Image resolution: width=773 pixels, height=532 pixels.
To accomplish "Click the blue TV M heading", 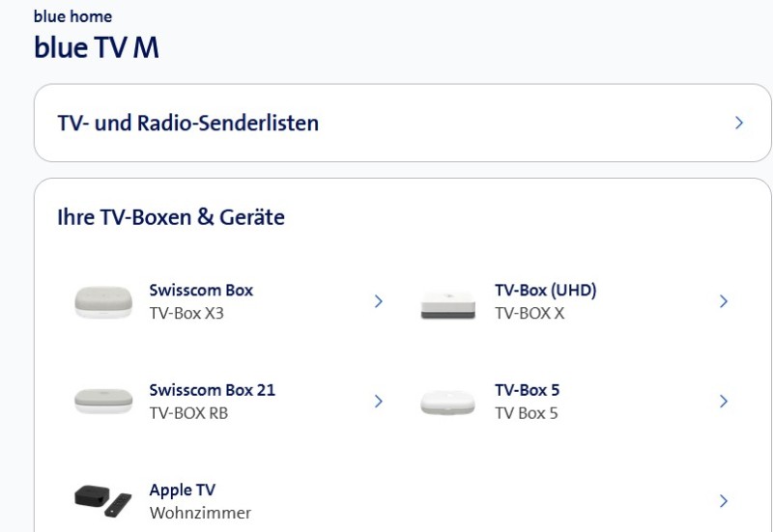I will 96,47.
